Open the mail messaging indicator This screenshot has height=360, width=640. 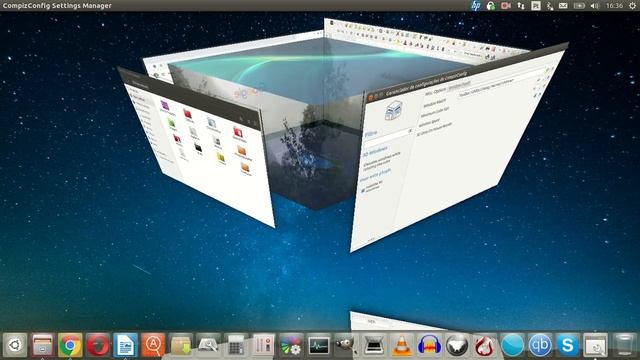tap(563, 5)
